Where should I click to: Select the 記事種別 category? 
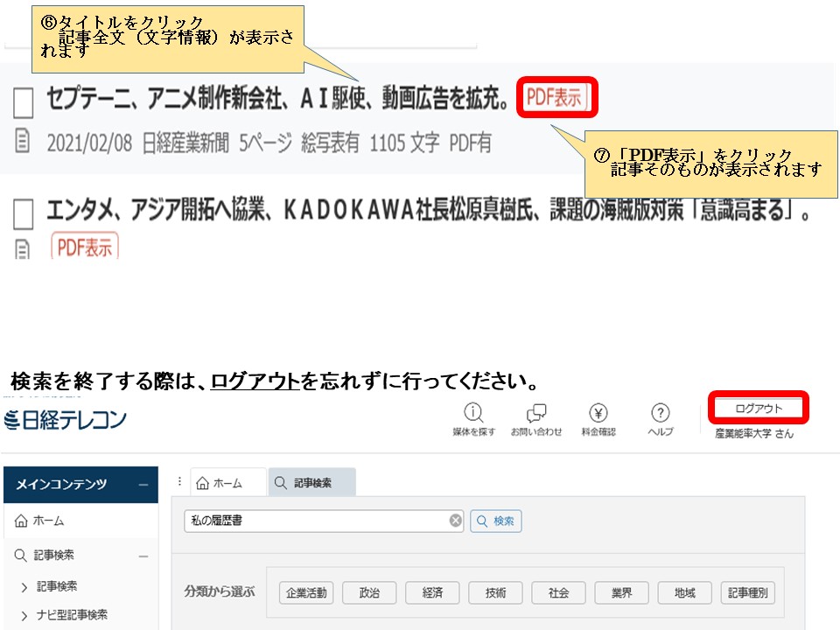click(748, 592)
